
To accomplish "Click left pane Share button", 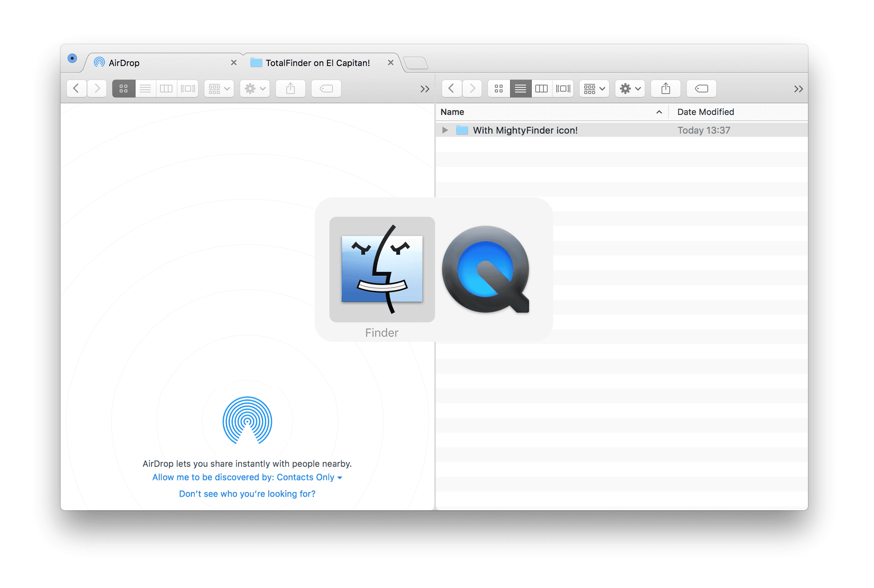I will click(x=291, y=89).
